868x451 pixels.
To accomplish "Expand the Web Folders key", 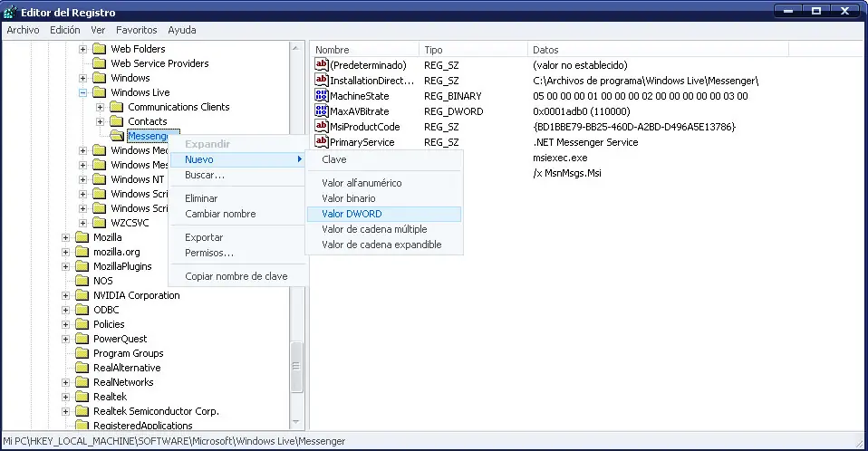I will click(82, 49).
